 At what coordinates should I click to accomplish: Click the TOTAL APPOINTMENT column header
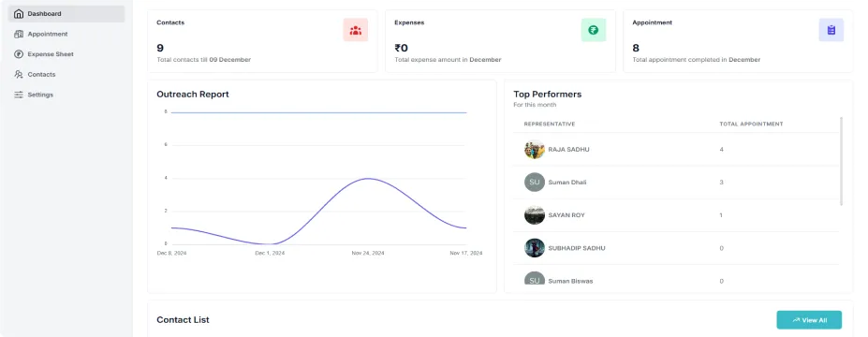click(x=751, y=124)
